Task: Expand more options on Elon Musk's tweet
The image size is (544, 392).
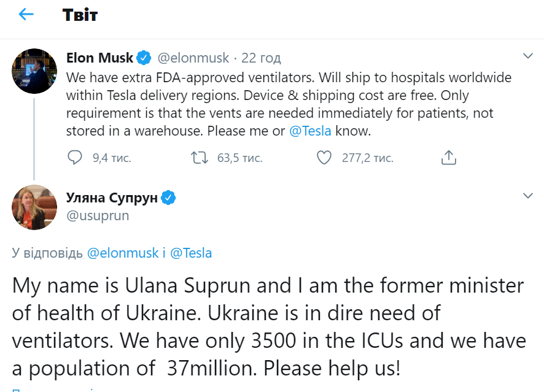Action: pos(527,56)
